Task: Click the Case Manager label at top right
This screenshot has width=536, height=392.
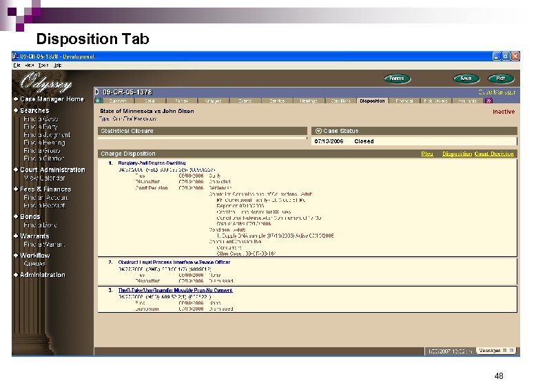Action: coord(497,92)
